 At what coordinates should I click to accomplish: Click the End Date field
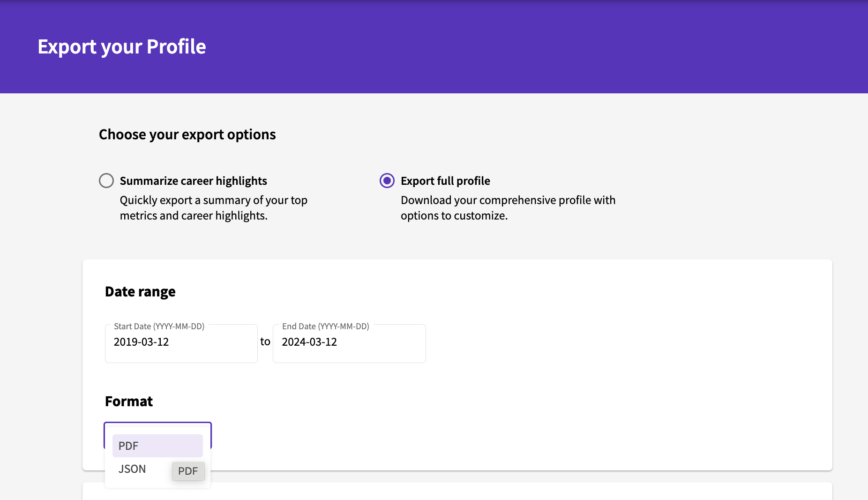click(349, 343)
